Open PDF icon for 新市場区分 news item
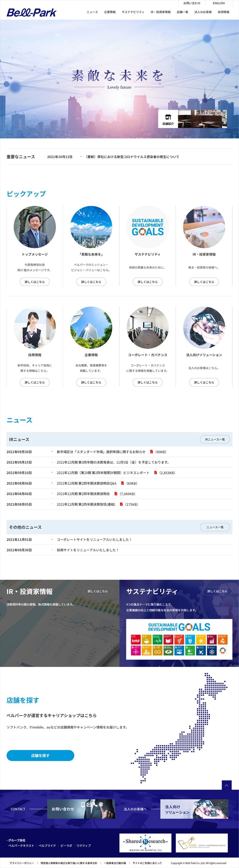The height and width of the screenshot is (868, 239). pyautogui.click(x=152, y=451)
